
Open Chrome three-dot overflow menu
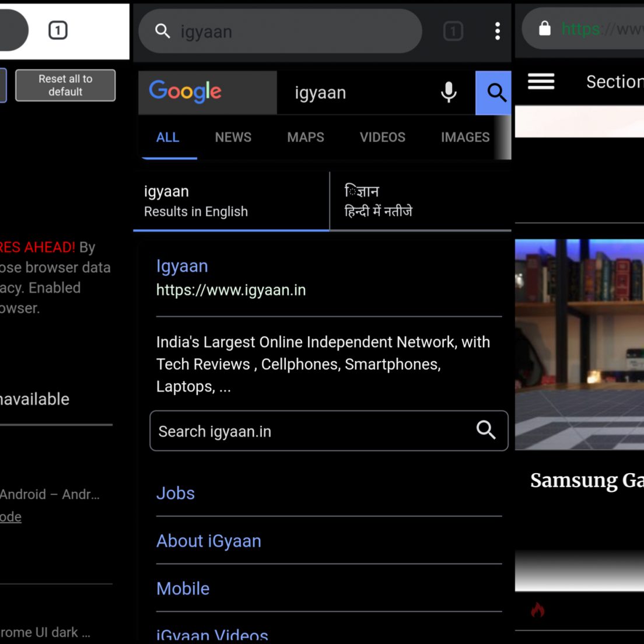[x=497, y=31]
